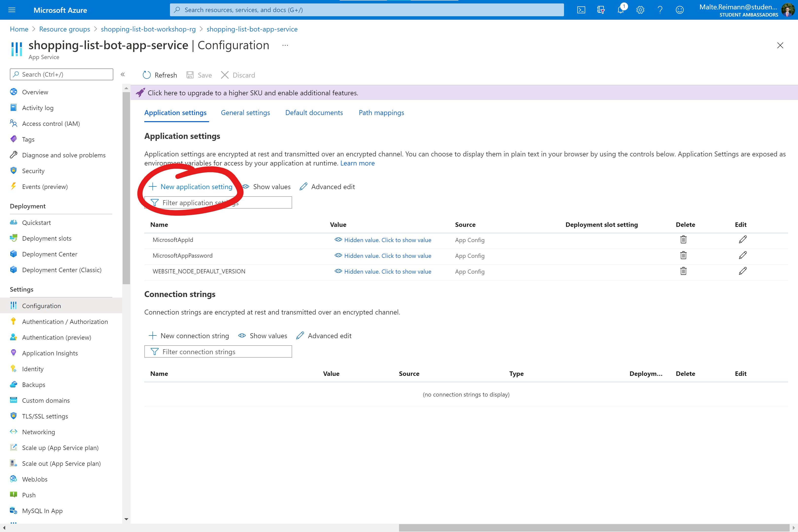Open portal settings gear icon
Screen dimensions: 798x532
640,10
